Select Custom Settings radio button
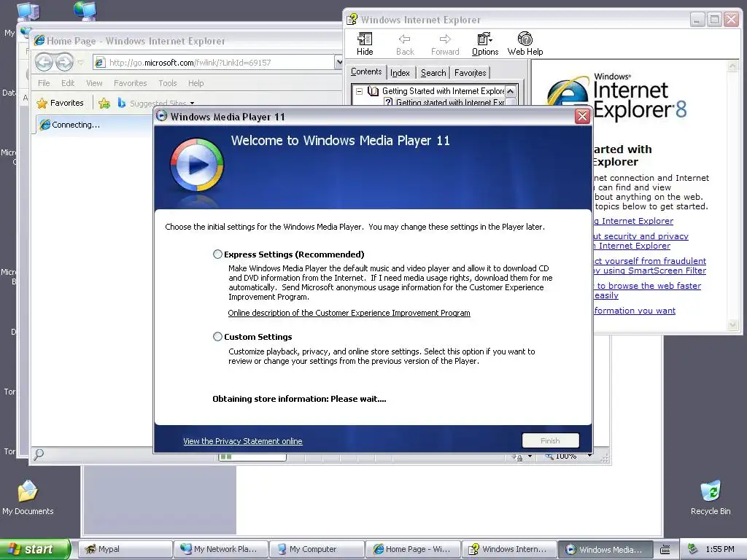747x560 pixels. coord(217,337)
